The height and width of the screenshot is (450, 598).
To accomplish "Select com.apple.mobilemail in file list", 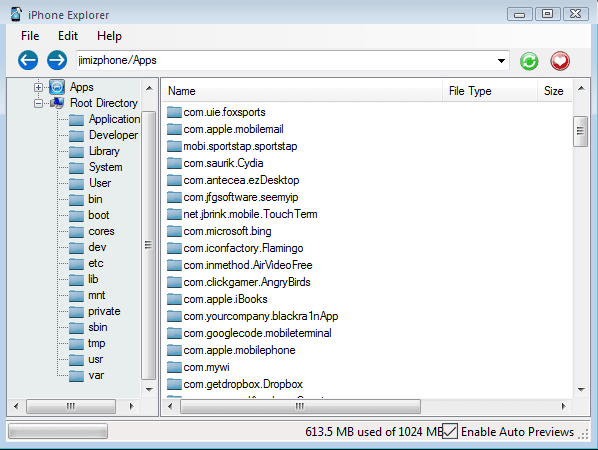I will pyautogui.click(x=233, y=129).
